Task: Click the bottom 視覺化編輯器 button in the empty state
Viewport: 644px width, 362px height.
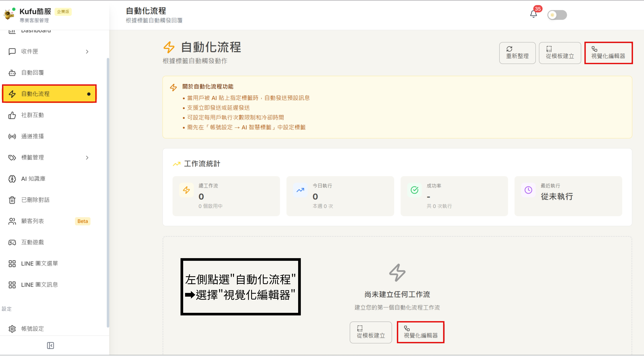Action: point(421,332)
